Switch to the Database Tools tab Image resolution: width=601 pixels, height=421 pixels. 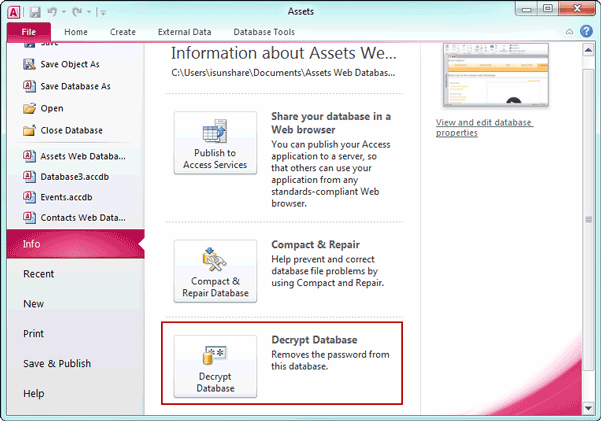point(264,32)
